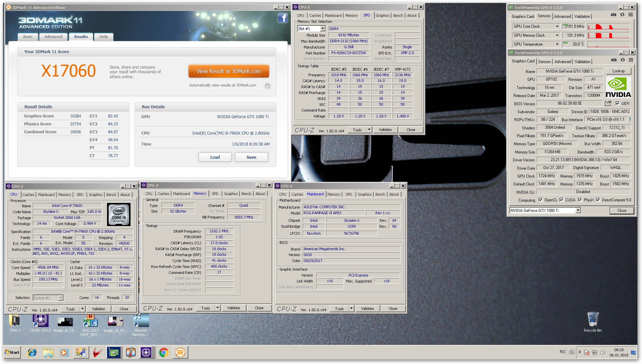Viewport: 642px width, 364px height.
Task: Expand Tools arrow in CPU-Z Mainboard window
Action: click(351, 309)
